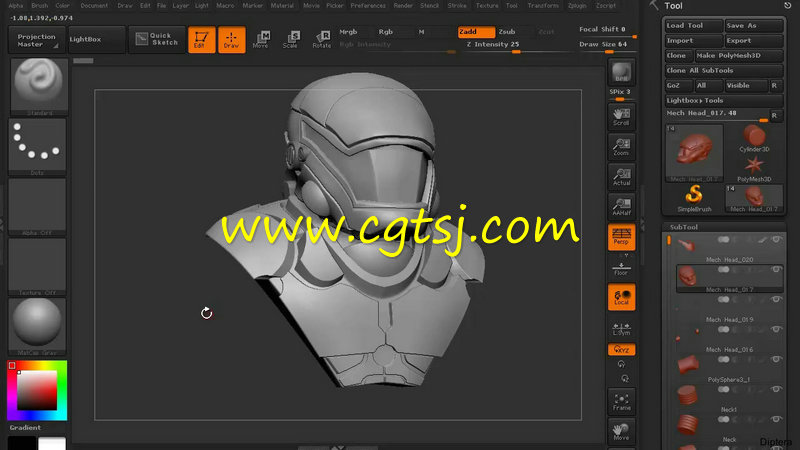This screenshot has width=800, height=450.
Task: Select the SimpleBrush tool
Action: [694, 198]
